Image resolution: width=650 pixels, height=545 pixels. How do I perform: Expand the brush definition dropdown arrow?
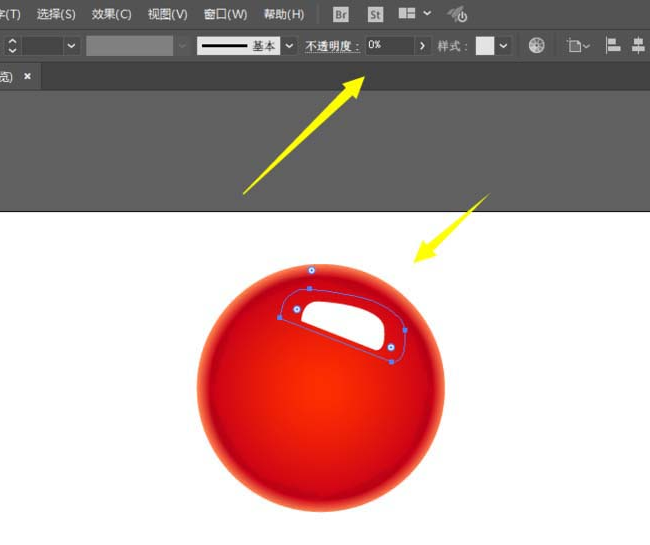(x=289, y=46)
